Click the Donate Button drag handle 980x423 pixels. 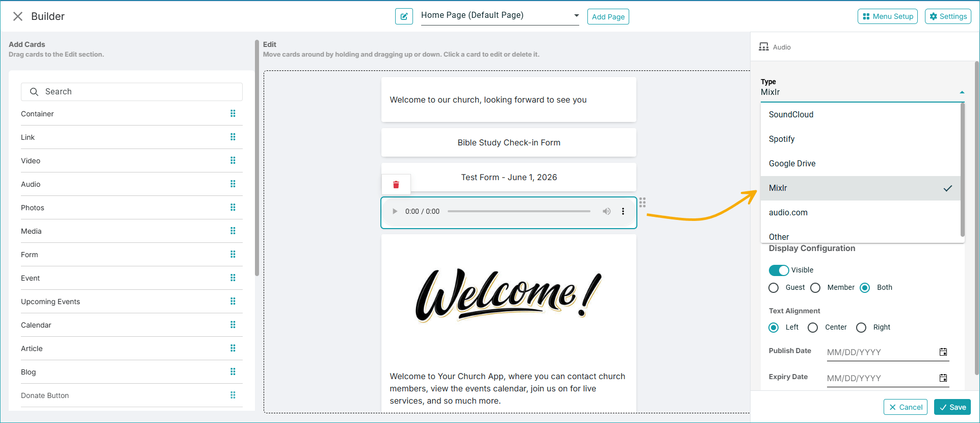coord(233,395)
